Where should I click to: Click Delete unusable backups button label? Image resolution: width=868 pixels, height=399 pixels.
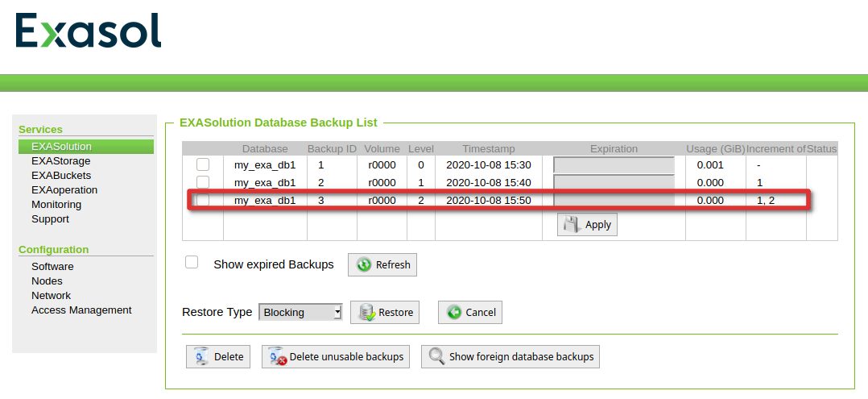pos(346,356)
